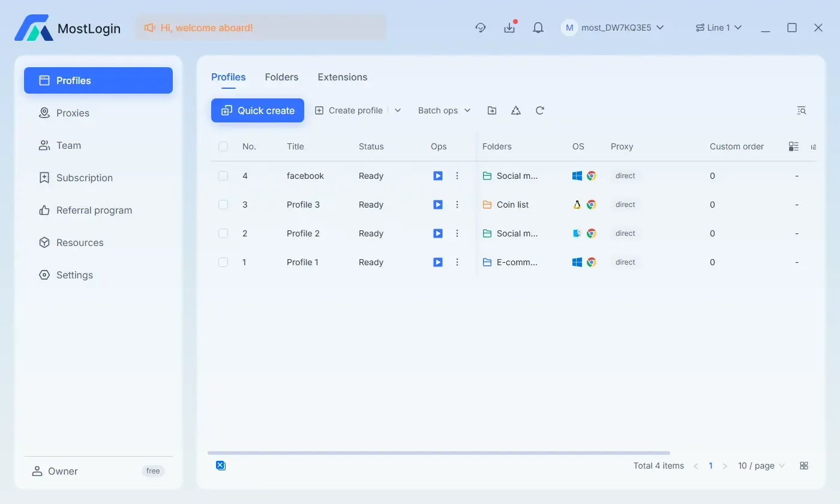Select page 1 in pagination
This screenshot has width=840, height=504.
[710, 466]
